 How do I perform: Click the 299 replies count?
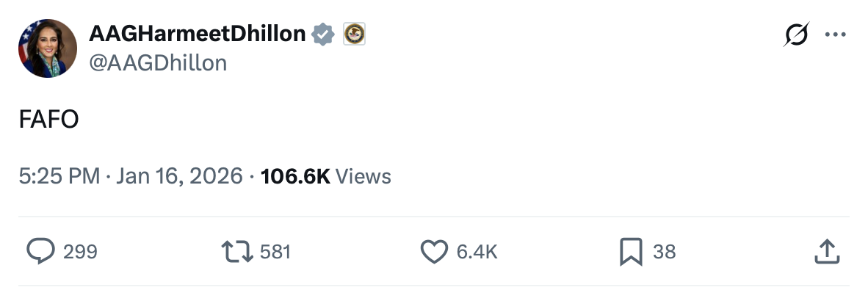tap(80, 252)
